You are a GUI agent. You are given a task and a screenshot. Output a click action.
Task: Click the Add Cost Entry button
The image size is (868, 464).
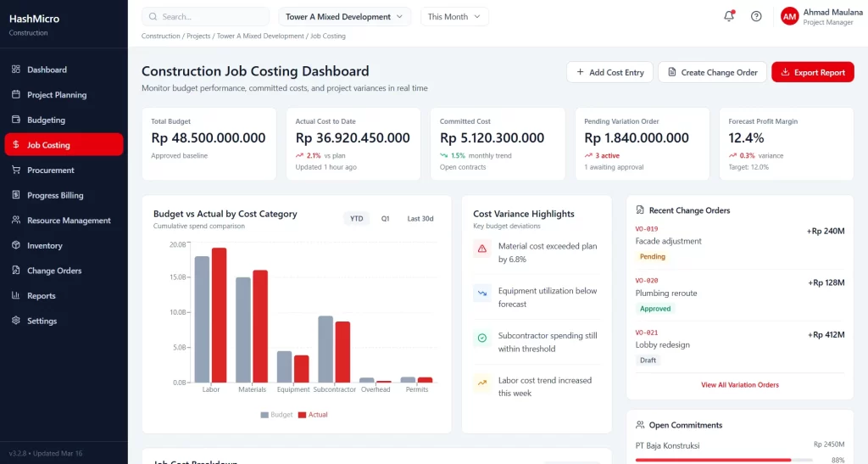tap(609, 72)
